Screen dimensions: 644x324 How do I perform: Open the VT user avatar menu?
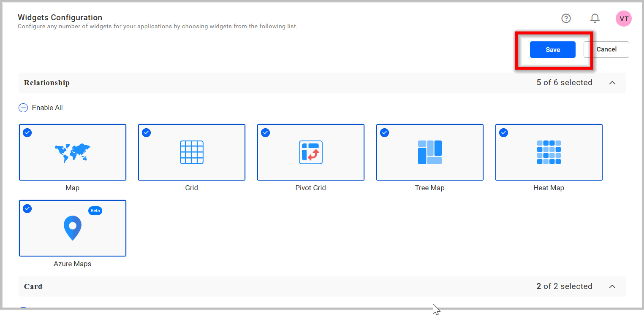(x=623, y=18)
